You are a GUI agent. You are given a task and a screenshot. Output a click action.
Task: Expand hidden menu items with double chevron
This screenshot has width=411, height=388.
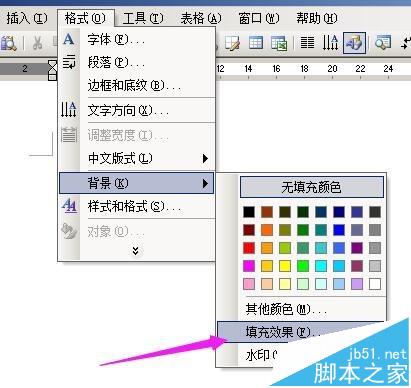[x=135, y=251]
